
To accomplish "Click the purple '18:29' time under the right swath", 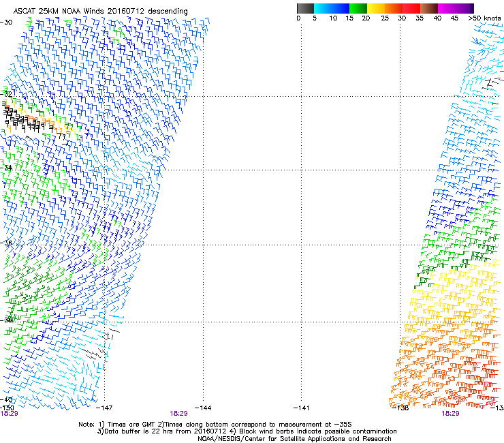I will [451, 414].
